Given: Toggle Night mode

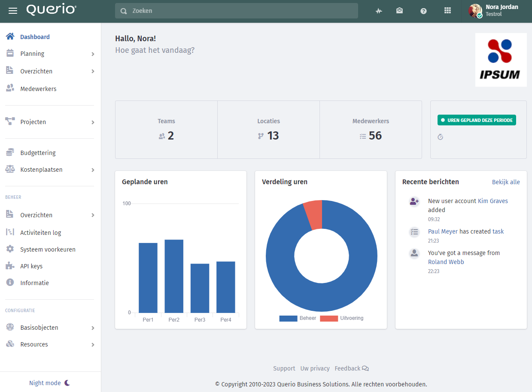Looking at the screenshot, I should tap(49, 383).
